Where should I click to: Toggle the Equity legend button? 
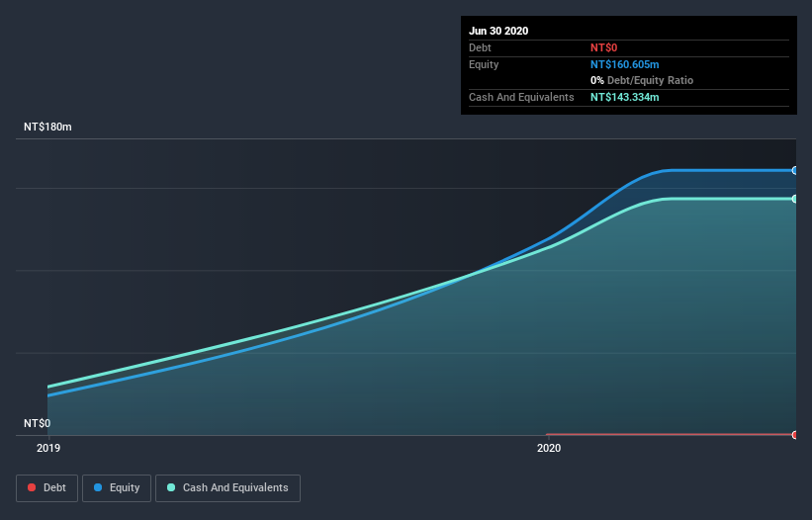pyautogui.click(x=117, y=488)
